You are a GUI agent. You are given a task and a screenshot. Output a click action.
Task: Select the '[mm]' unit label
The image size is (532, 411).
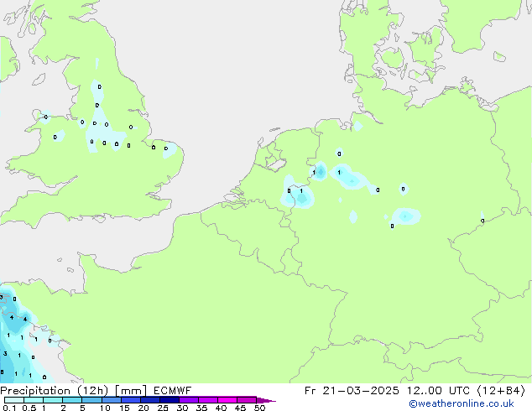[x=131, y=391]
